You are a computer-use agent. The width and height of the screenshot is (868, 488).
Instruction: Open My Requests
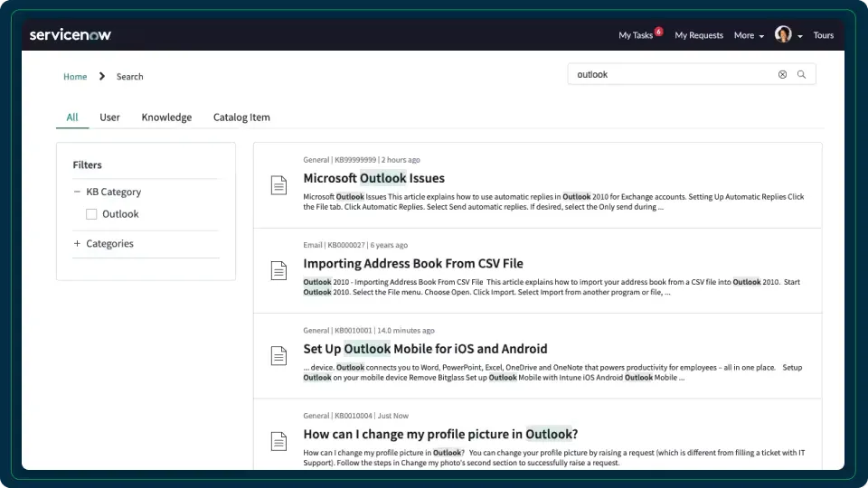pyautogui.click(x=699, y=35)
